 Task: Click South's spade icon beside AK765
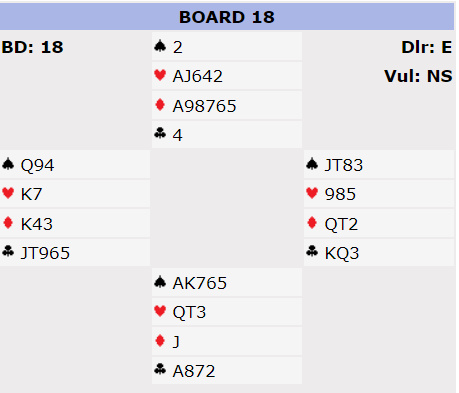[x=160, y=282]
